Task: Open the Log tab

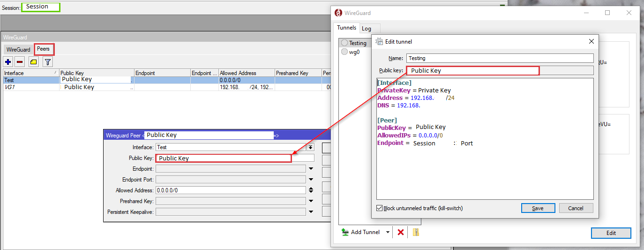Action: 367,29
